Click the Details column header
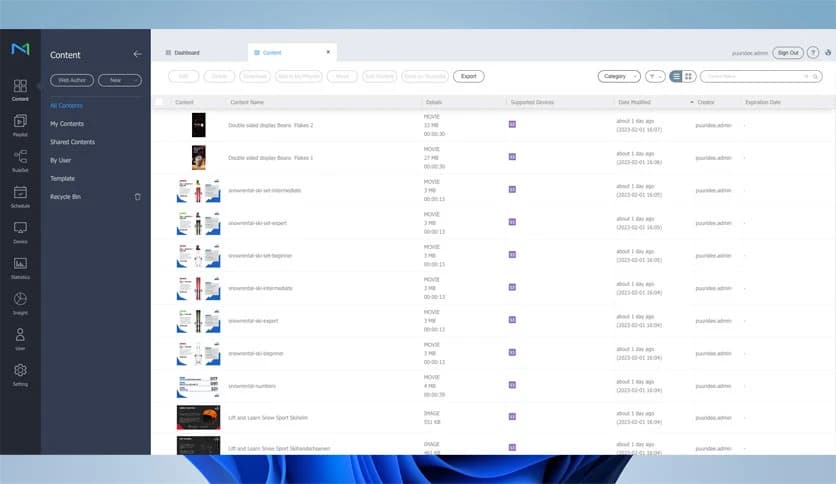Image resolution: width=836 pixels, height=484 pixels. (x=434, y=102)
